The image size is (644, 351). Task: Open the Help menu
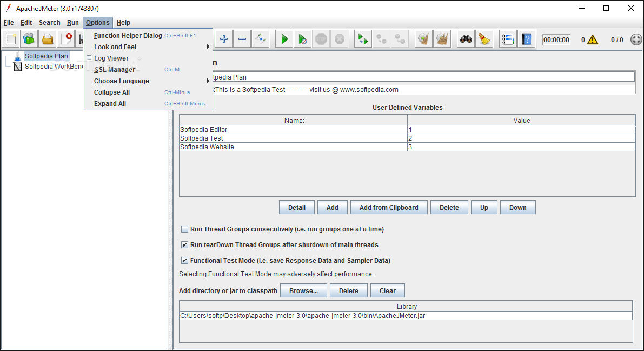(x=123, y=23)
